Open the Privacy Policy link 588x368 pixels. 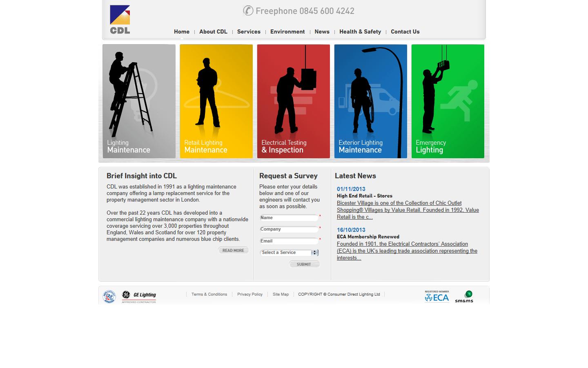point(249,294)
